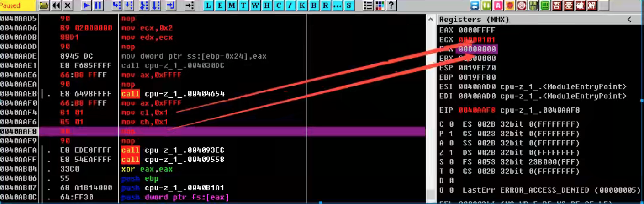Open Run trace with ellipsis button

point(337,6)
